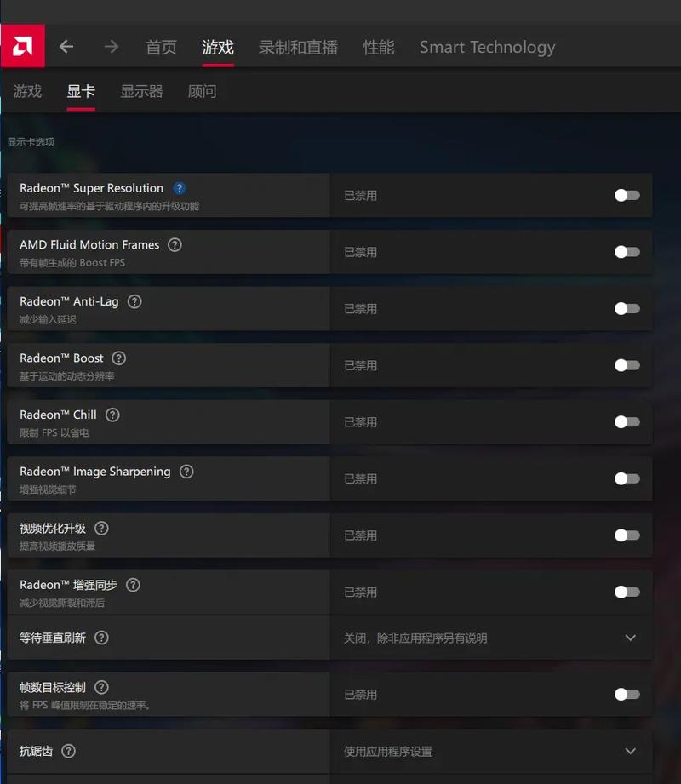Switch to 显示器 sub-tab
The width and height of the screenshot is (681, 784).
[x=141, y=91]
